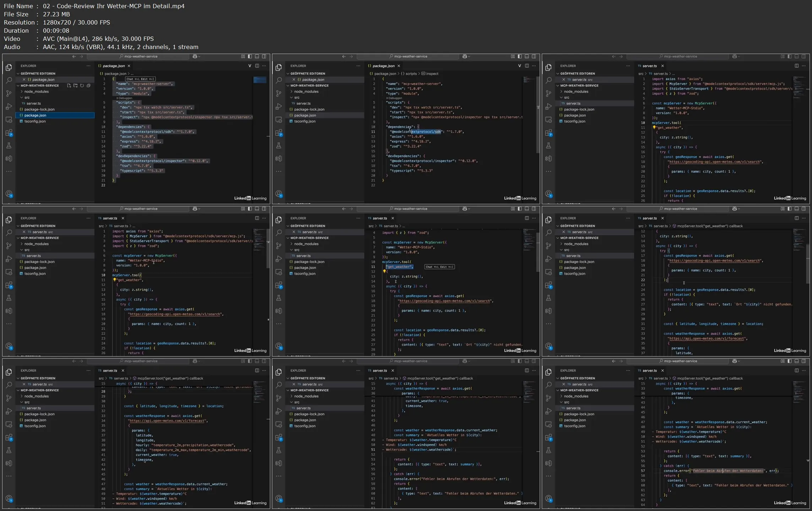Toggle secondary sidebar in top-left frame's title bar
Screen dimensions: 812x511
tap(264, 56)
